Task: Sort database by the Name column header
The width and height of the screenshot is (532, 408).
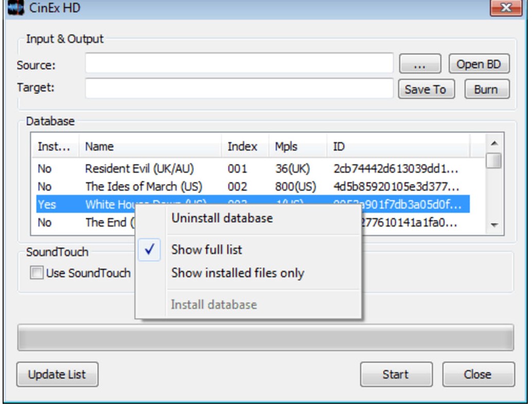Action: 150,146
